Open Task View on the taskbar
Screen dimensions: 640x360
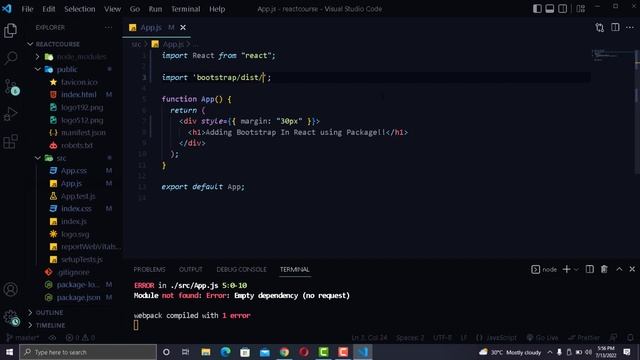pyautogui.click(x=185, y=352)
